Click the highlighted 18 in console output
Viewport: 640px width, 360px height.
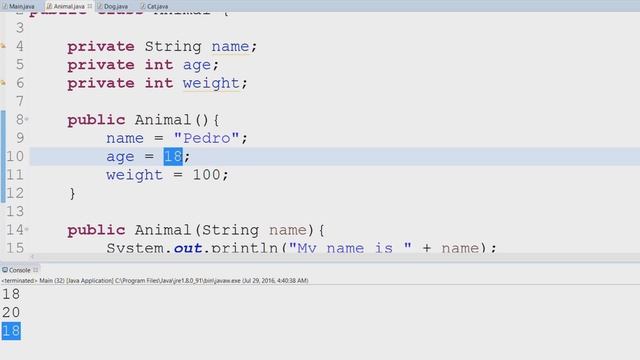11,331
